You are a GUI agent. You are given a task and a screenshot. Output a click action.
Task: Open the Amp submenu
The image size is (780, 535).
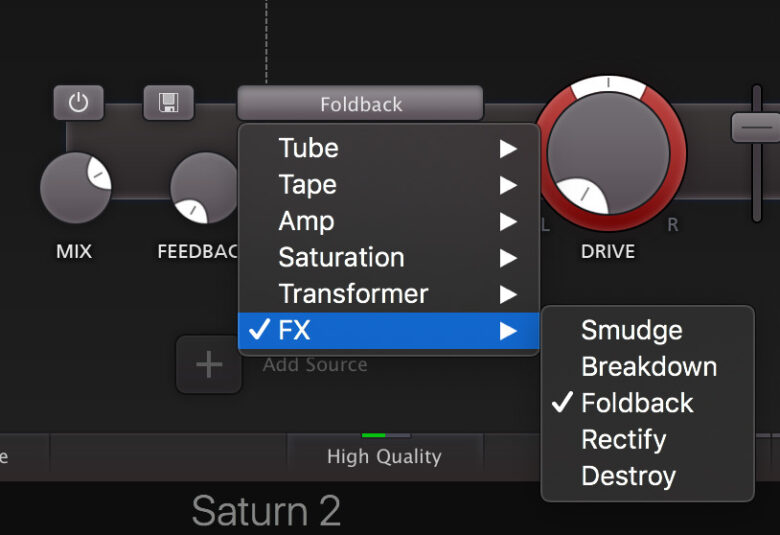pos(389,221)
